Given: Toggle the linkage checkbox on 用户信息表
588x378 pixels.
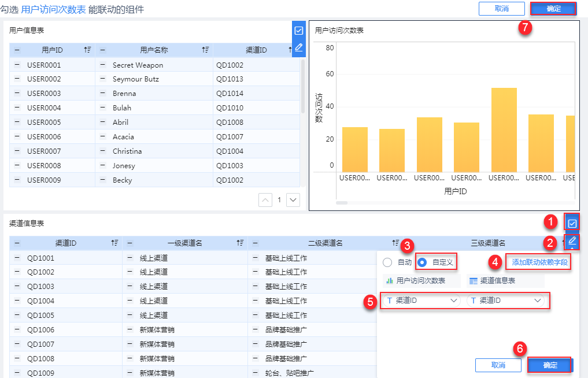Looking at the screenshot, I should 299,31.
